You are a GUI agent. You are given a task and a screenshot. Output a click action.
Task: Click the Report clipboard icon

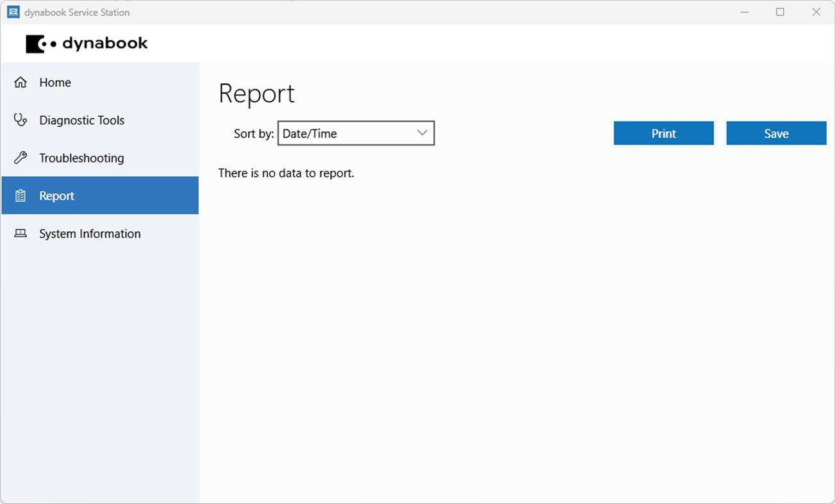(x=20, y=195)
